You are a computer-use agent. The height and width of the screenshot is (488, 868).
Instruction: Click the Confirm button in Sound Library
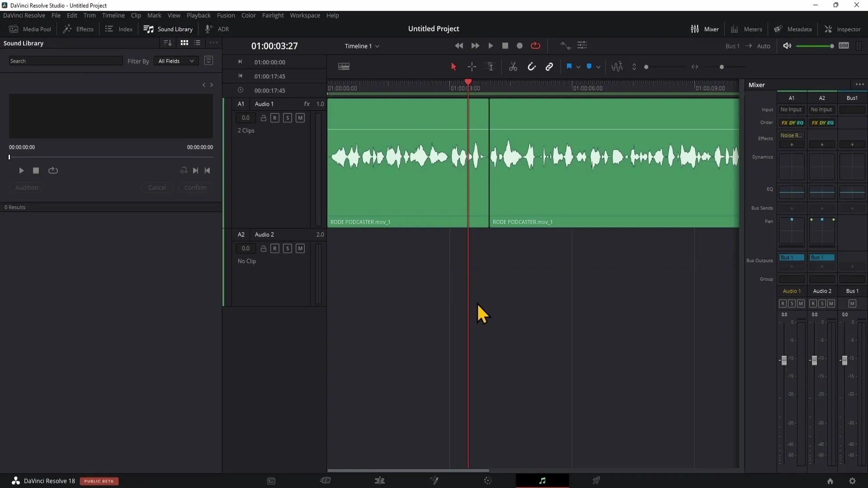[196, 187]
